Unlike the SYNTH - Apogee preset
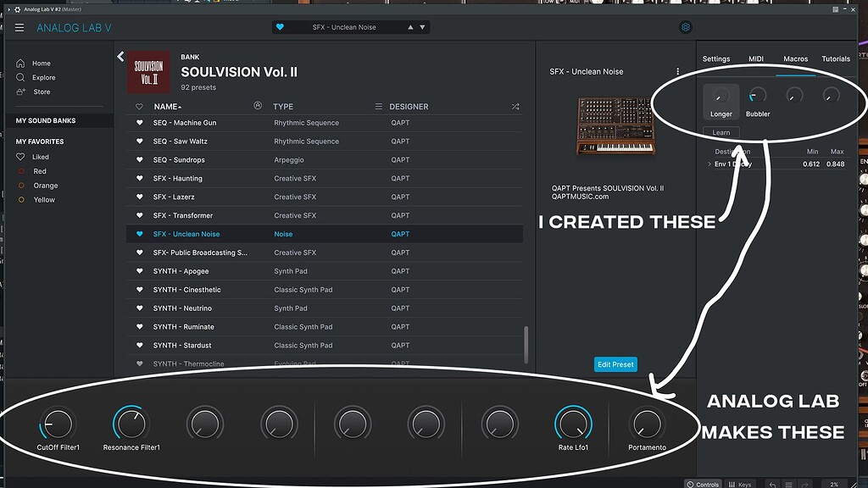The width and height of the screenshot is (868, 488). pyautogui.click(x=140, y=271)
